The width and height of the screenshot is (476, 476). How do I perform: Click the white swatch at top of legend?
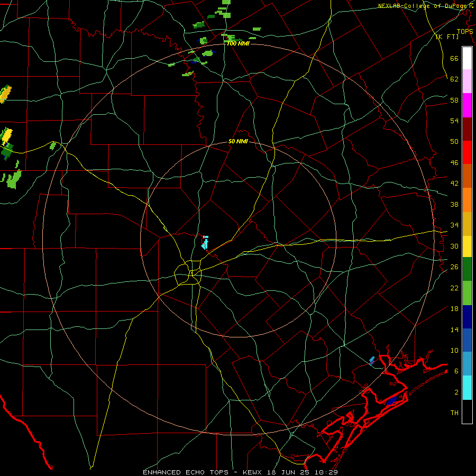[x=467, y=58]
